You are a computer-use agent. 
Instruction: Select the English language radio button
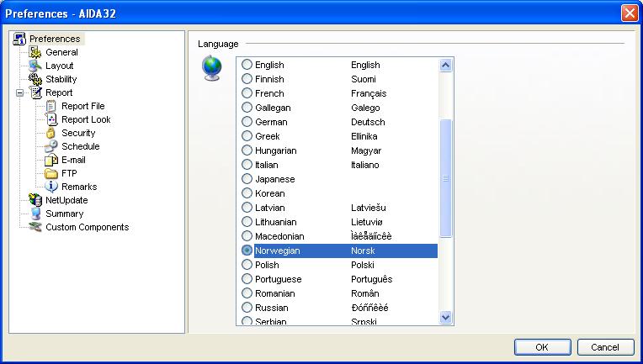pyautogui.click(x=247, y=64)
